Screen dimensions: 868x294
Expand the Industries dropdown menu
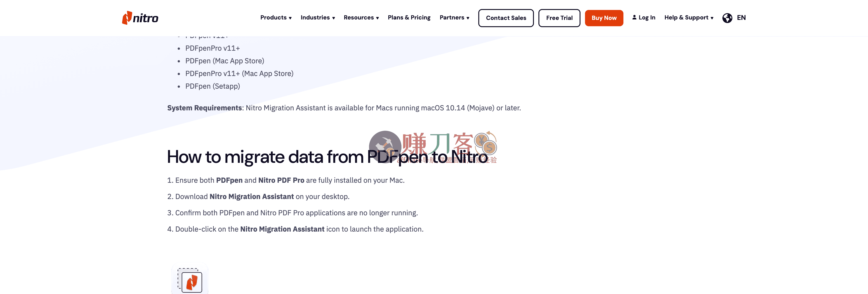(x=317, y=18)
